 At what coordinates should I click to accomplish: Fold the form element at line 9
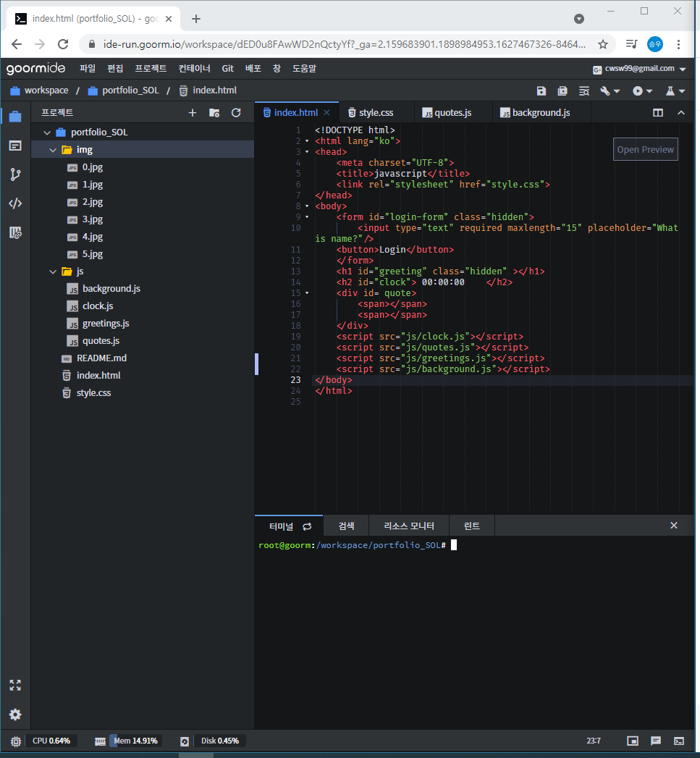tap(307, 217)
